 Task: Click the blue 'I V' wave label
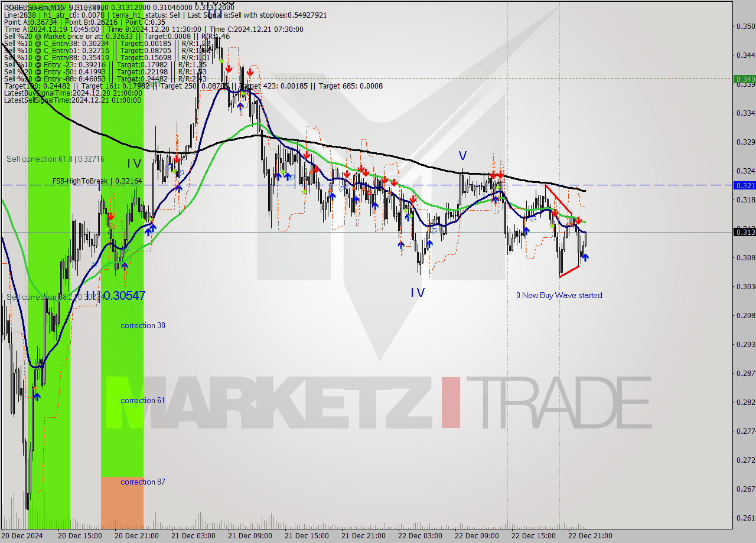[418, 292]
